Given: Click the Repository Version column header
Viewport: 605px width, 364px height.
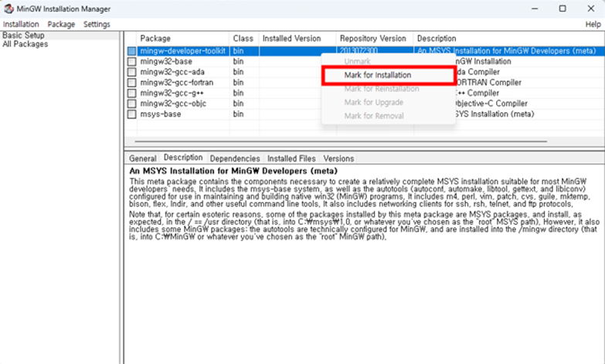Looking at the screenshot, I should (375, 39).
